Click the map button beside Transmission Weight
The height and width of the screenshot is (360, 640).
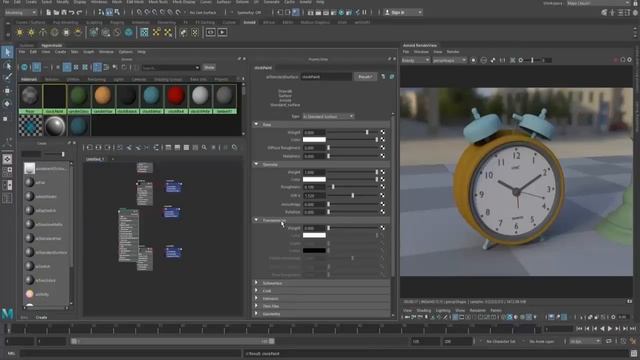[382, 228]
